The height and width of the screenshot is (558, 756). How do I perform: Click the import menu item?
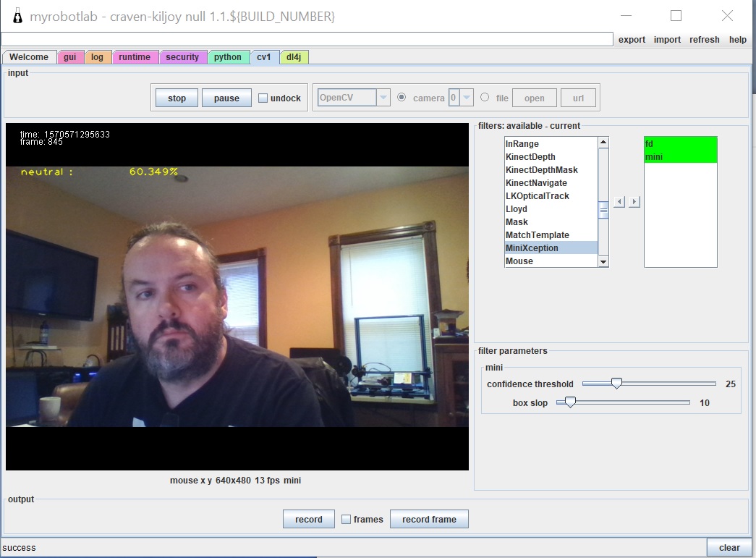[x=667, y=40]
